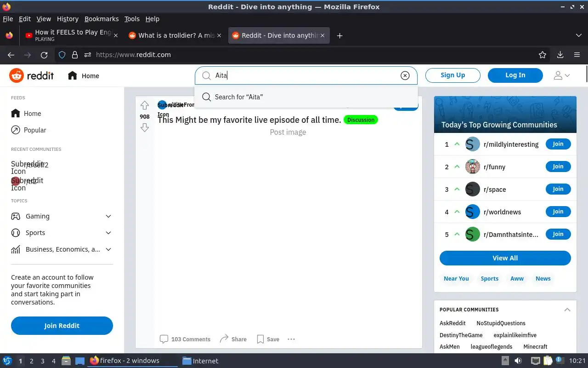The height and width of the screenshot is (368, 588).
Task: Open the News category chip
Action: 543,278
